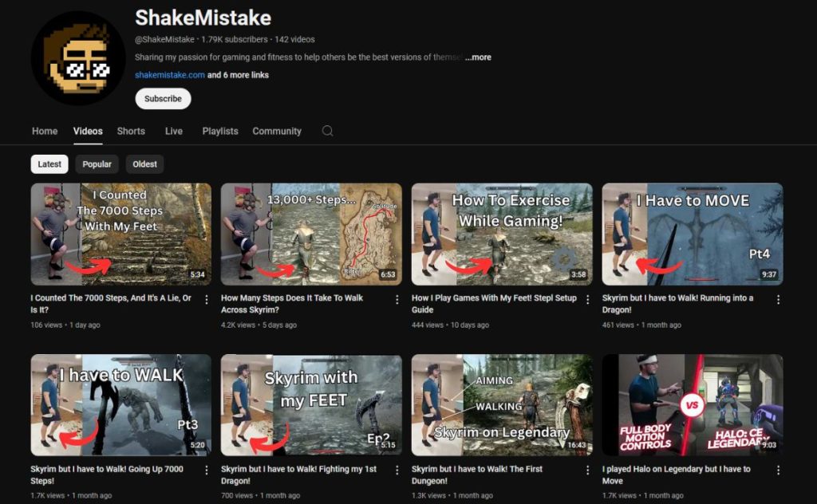This screenshot has width=817, height=504.
Task: Click '106 views • 1 day ago' text
Action: tap(65, 325)
